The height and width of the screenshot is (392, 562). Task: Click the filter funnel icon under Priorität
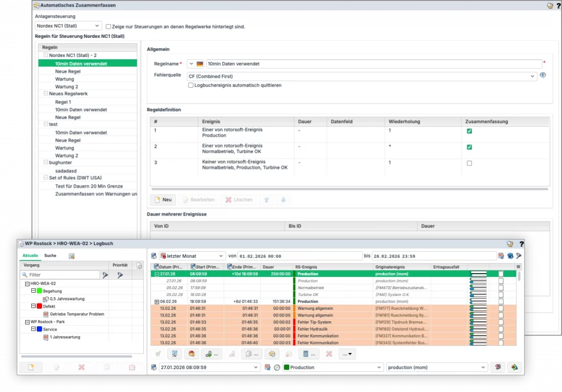120,275
